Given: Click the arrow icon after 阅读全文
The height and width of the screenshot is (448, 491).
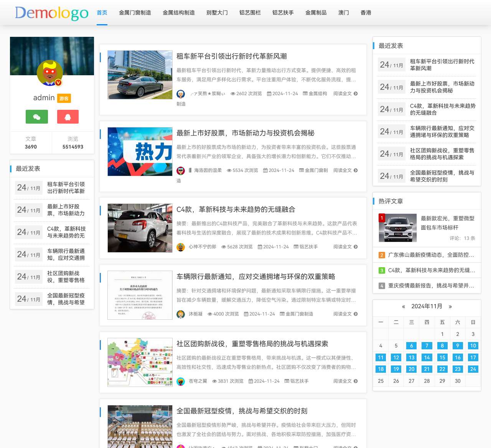Looking at the screenshot, I should pos(356,93).
